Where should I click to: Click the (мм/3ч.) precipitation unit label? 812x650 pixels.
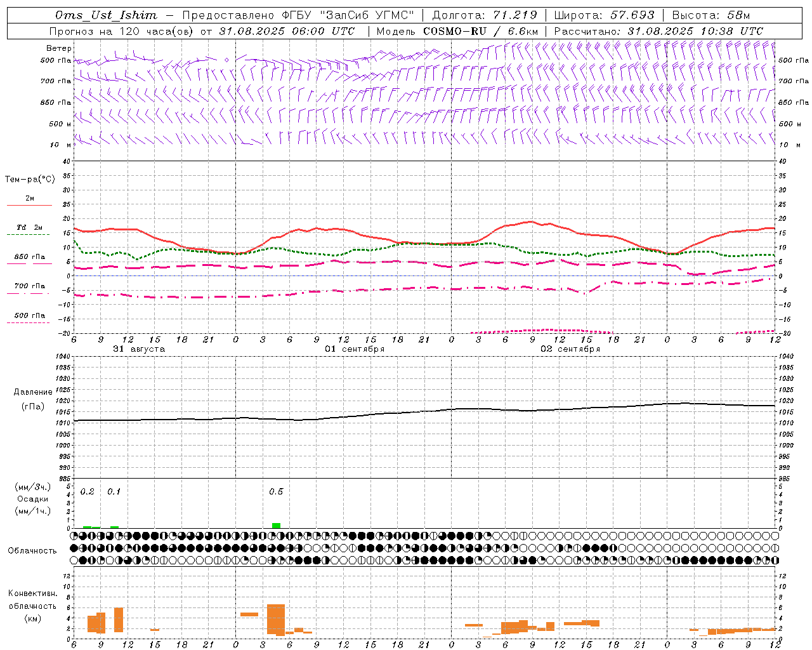pyautogui.click(x=33, y=487)
